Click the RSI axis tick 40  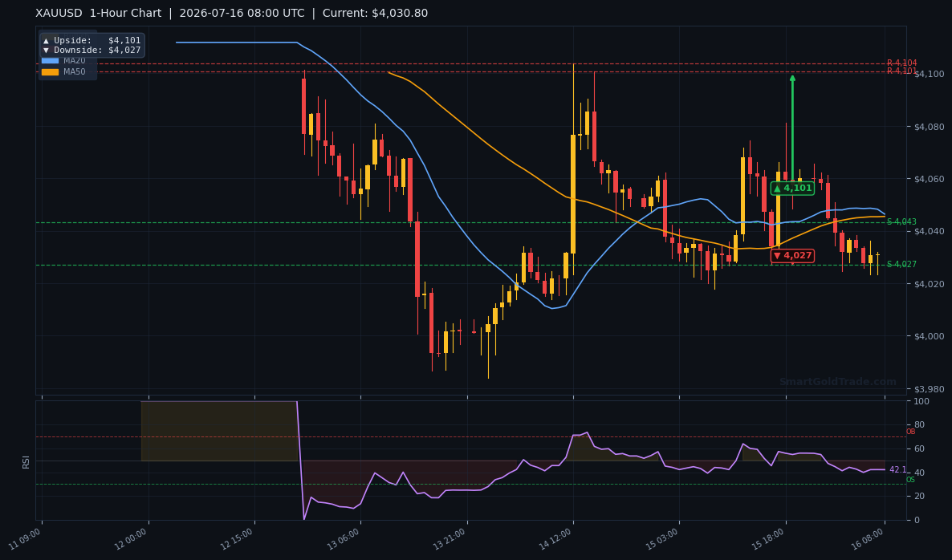click(919, 473)
